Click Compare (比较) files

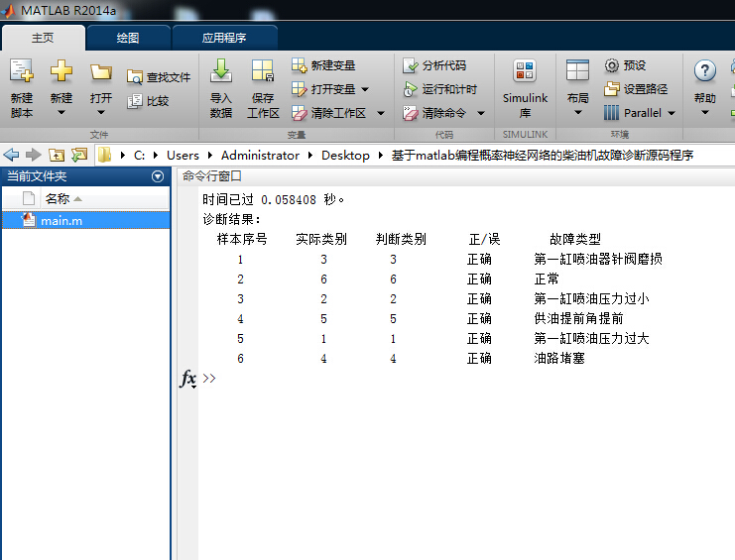tap(148, 101)
